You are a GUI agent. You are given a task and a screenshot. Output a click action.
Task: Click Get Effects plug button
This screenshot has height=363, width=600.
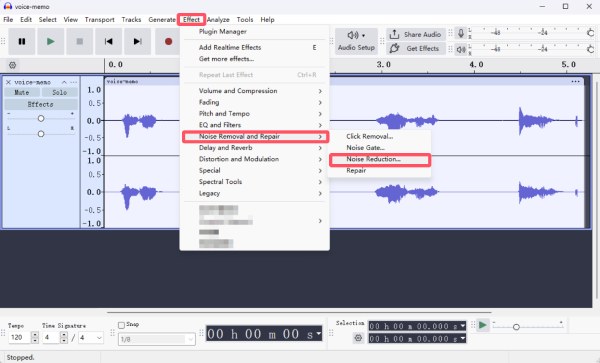point(416,49)
